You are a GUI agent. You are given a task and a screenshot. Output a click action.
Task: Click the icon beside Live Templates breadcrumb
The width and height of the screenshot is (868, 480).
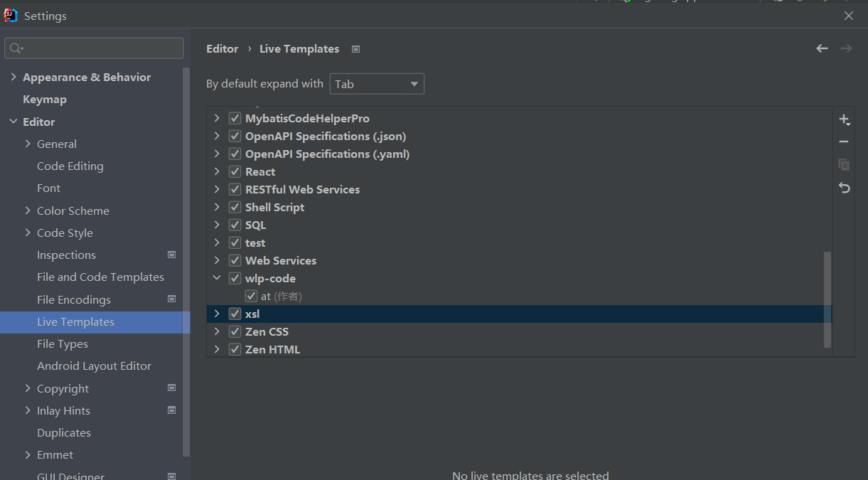tap(356, 49)
